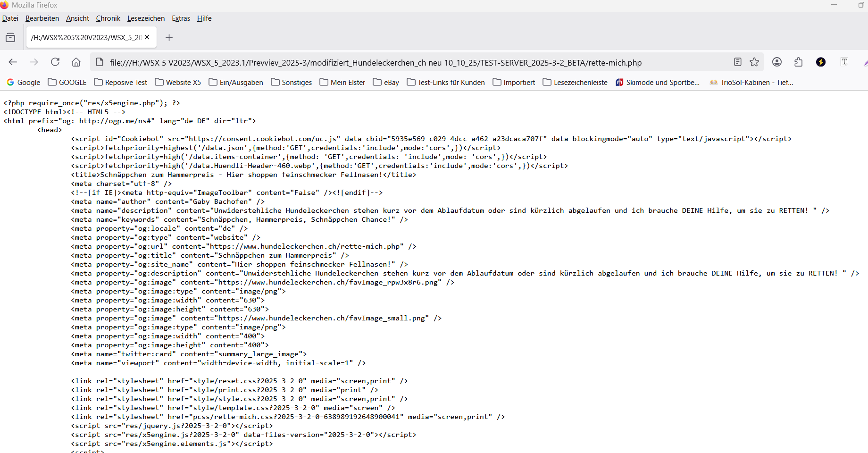Expand the Website X5 bookmark folder

[x=178, y=83]
